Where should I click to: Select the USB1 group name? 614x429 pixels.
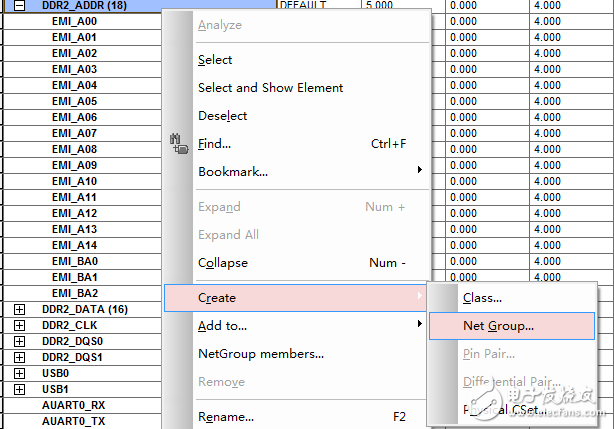click(x=56, y=389)
